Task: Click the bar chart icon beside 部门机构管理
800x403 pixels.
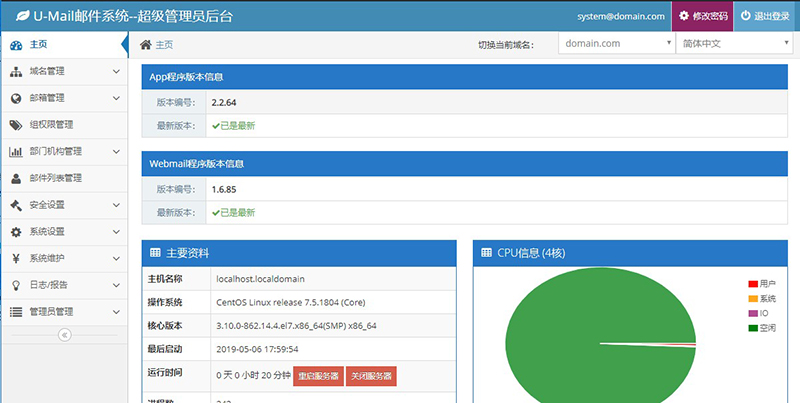Action: 16,152
